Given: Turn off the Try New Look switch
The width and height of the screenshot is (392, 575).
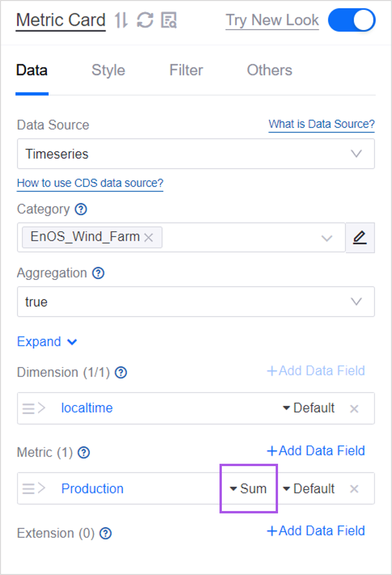Looking at the screenshot, I should click(x=351, y=20).
